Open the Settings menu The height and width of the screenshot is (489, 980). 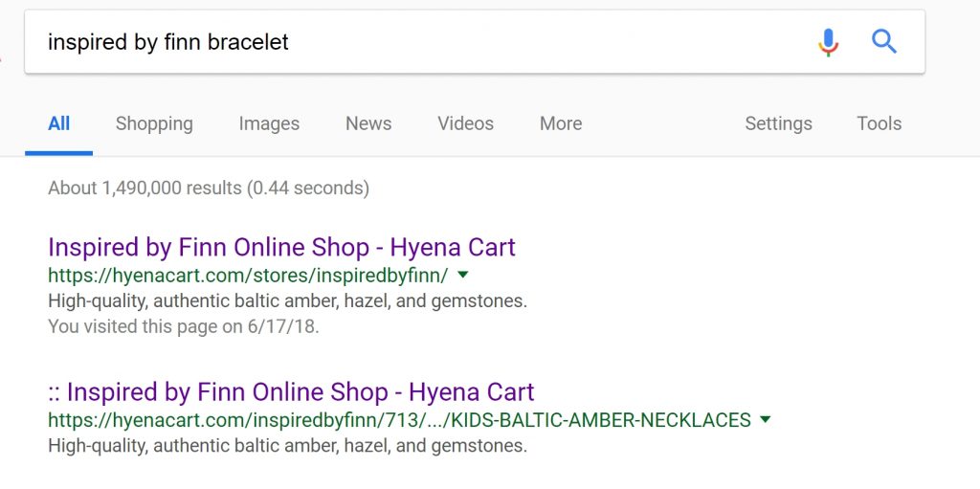coord(778,123)
